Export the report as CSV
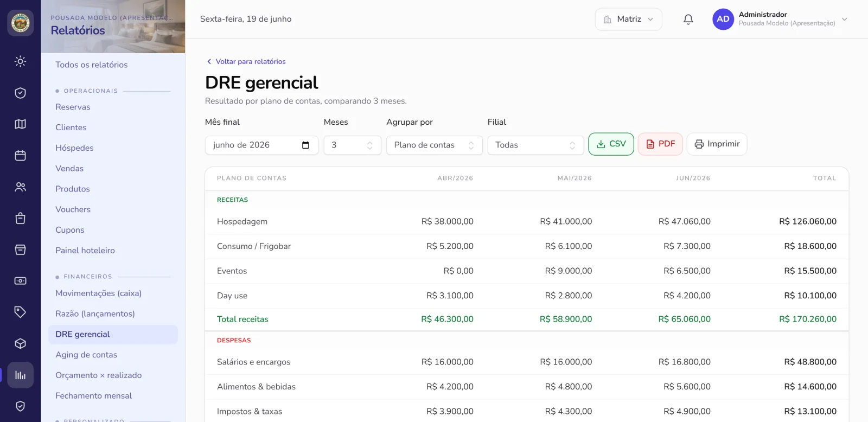Image resolution: width=868 pixels, height=422 pixels. click(611, 144)
